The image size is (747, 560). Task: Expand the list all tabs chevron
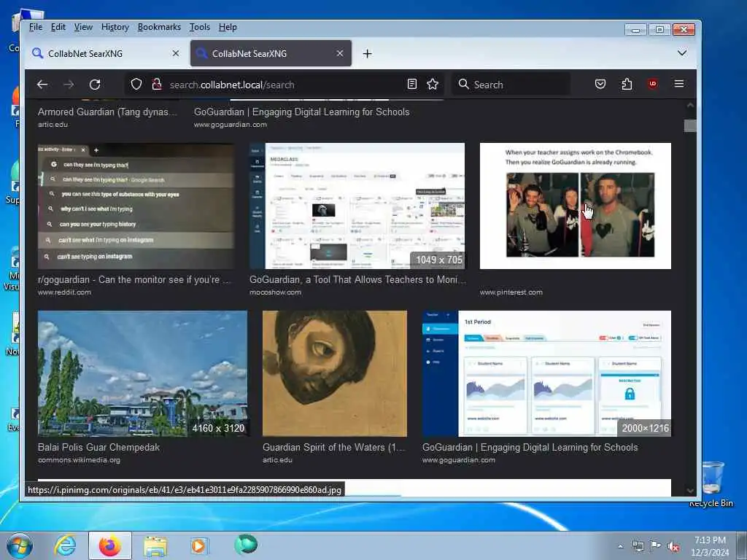pyautogui.click(x=682, y=52)
